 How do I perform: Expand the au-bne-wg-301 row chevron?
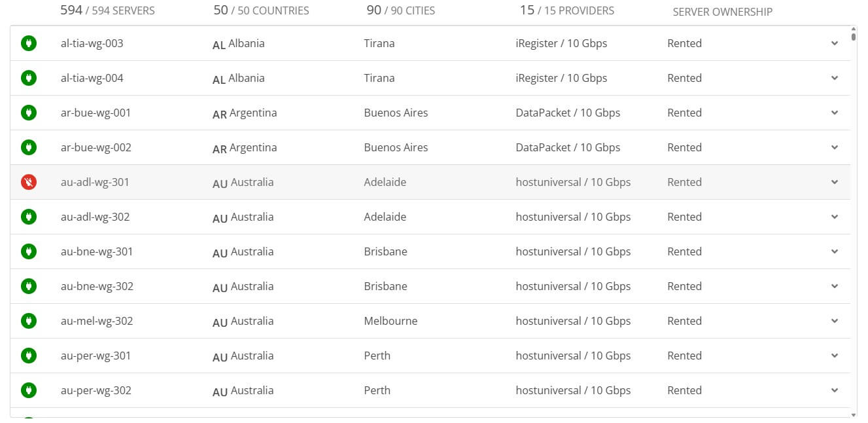tap(835, 251)
